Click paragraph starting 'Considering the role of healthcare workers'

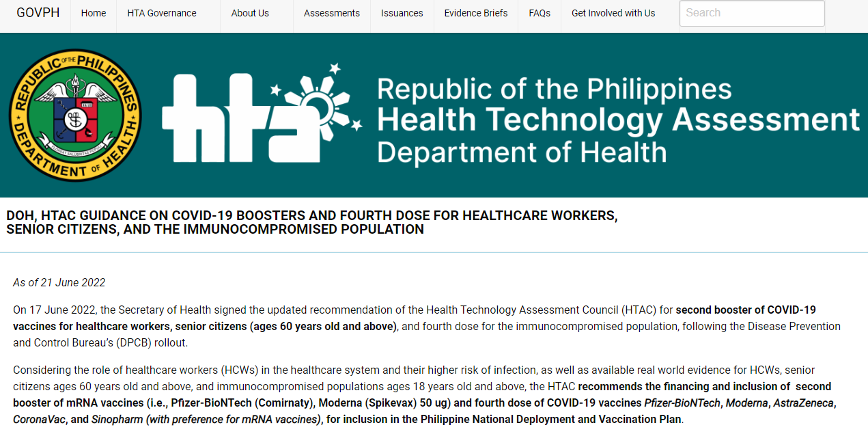[x=425, y=394]
